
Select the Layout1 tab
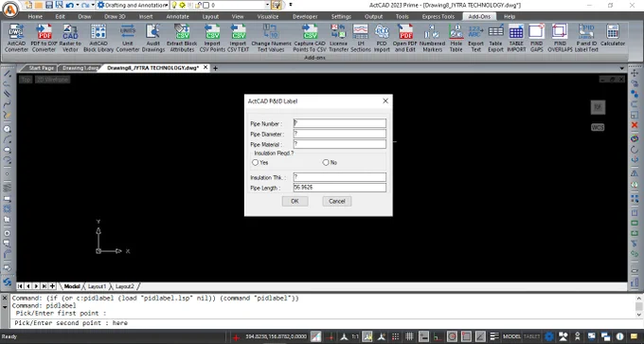pyautogui.click(x=97, y=286)
